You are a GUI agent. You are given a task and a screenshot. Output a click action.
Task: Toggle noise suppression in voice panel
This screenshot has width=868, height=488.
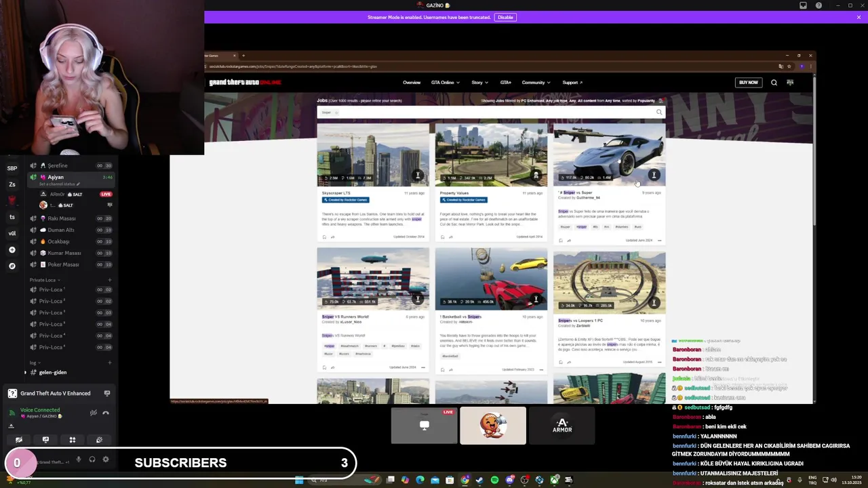(x=94, y=413)
